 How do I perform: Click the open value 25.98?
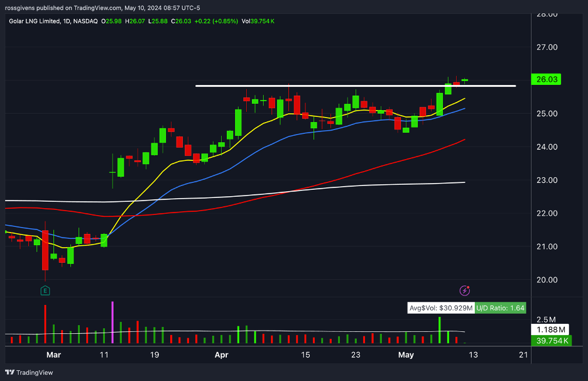pyautogui.click(x=113, y=21)
